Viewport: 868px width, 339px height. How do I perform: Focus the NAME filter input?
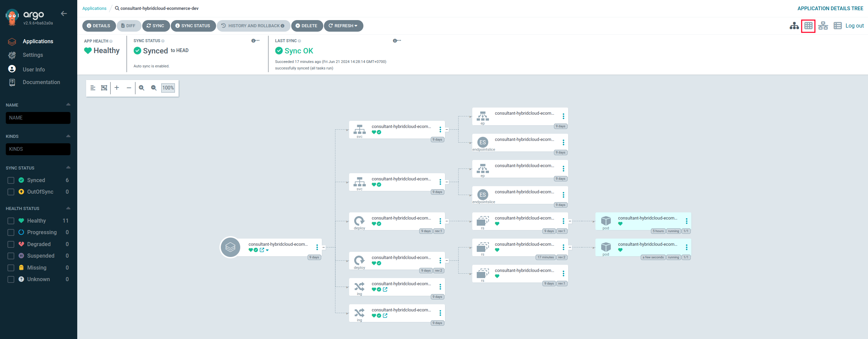[x=38, y=118]
